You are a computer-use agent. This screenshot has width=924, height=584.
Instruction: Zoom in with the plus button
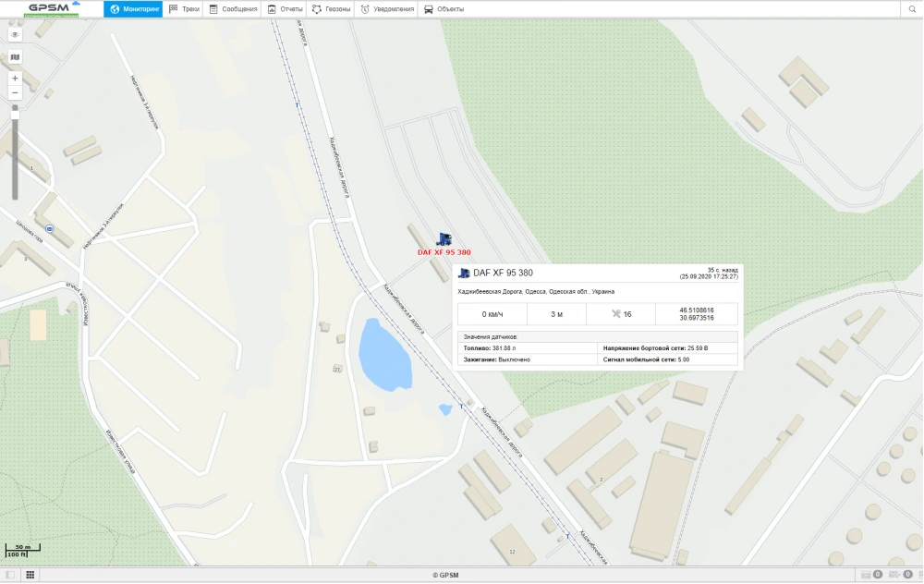15,79
